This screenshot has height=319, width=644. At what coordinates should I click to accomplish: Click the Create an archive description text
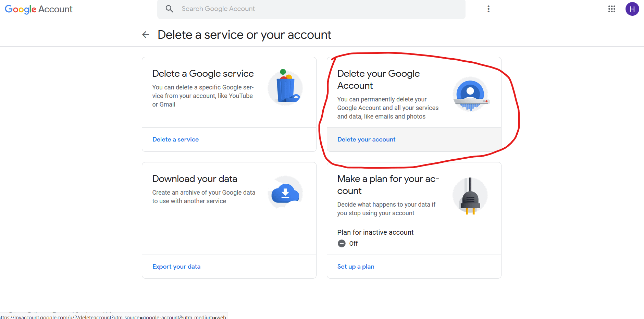click(204, 197)
